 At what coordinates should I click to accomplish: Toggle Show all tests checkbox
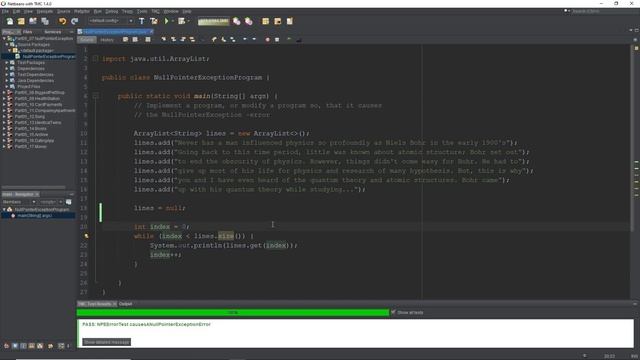click(393, 312)
